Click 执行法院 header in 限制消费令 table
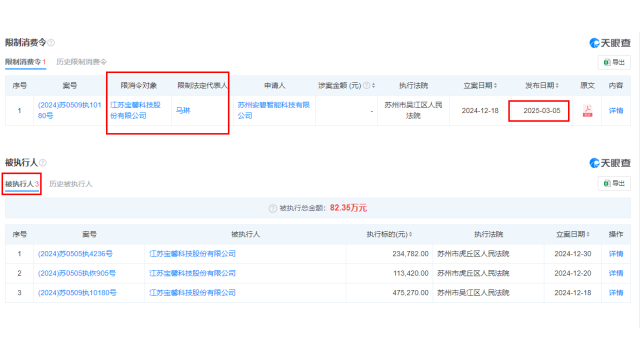The width and height of the screenshot is (640, 360). 413,85
